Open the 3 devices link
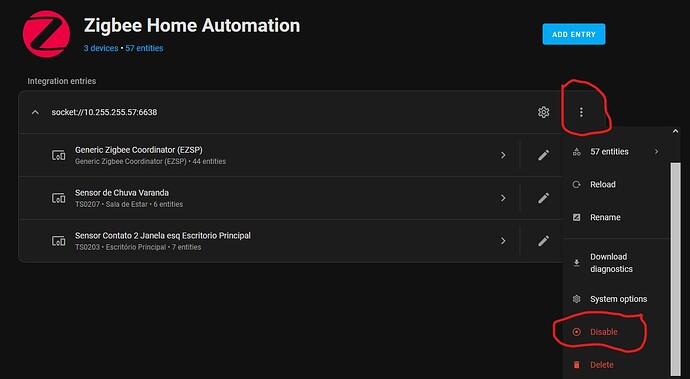 [x=101, y=48]
